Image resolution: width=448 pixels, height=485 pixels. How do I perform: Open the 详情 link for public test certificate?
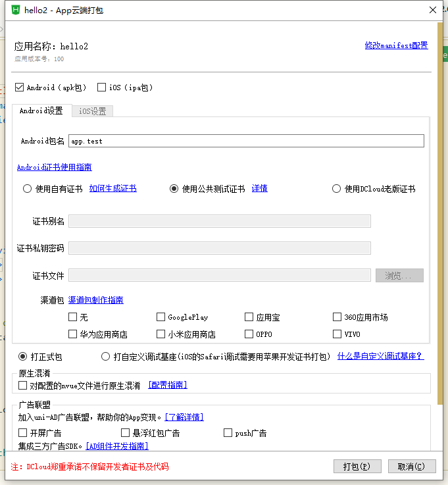point(259,188)
